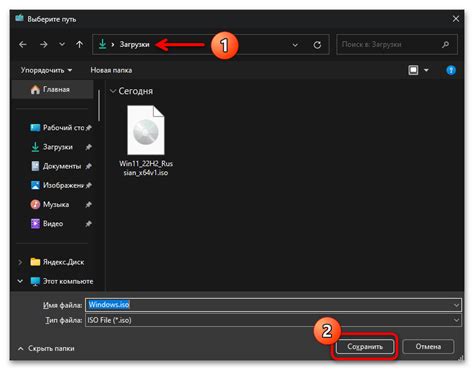Image resolution: width=474 pixels, height=370 pixels.
Task: Refresh the Загрузки folder view
Action: 317,45
